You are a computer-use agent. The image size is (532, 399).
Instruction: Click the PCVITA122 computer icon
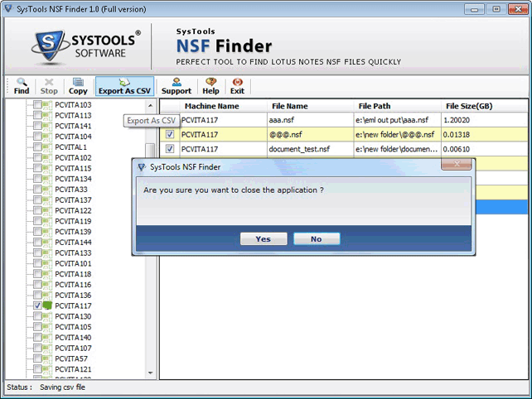click(x=47, y=210)
